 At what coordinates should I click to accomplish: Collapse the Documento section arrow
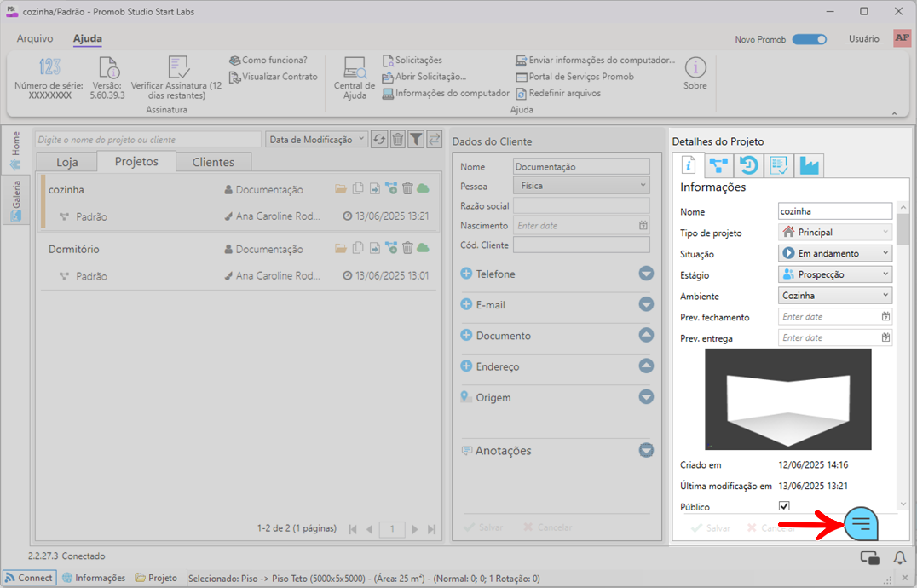click(646, 335)
